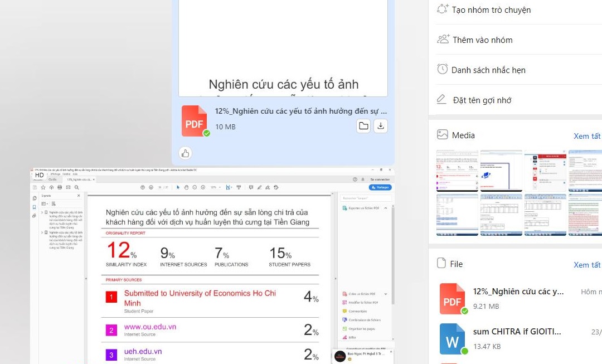Open the media thumbnail with blue highlighted lines

(457, 215)
